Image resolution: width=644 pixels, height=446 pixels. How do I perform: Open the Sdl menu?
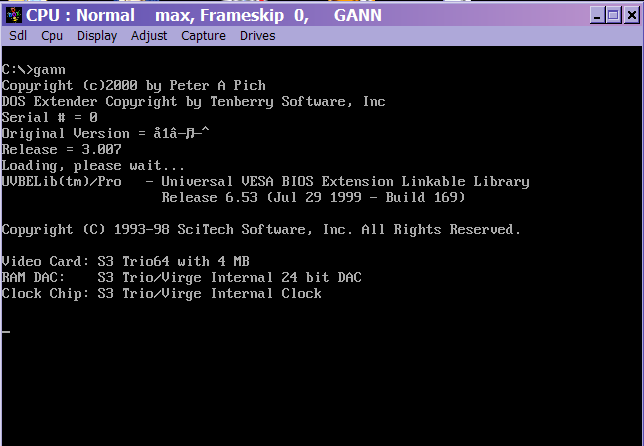pos(18,36)
